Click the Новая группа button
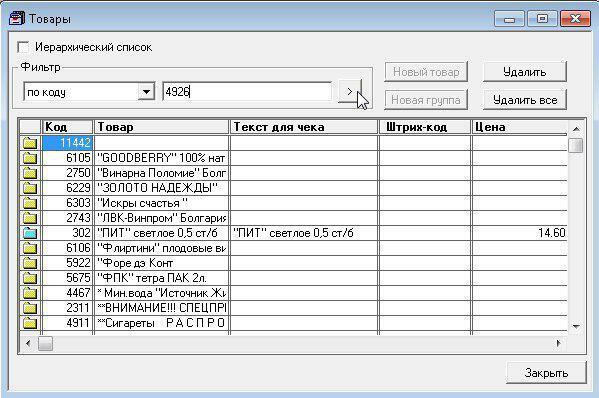Screen dimensions: 599x398 click(x=426, y=100)
